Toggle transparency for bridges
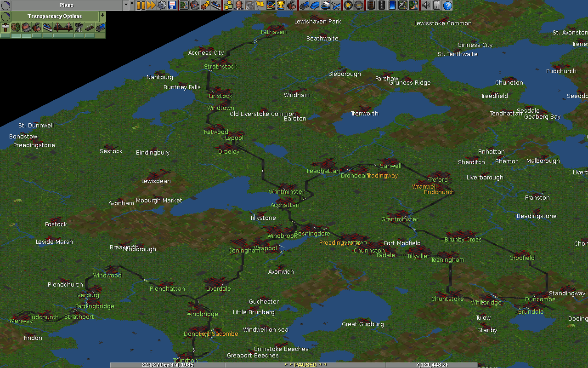This screenshot has height=368, width=588. click(x=63, y=28)
